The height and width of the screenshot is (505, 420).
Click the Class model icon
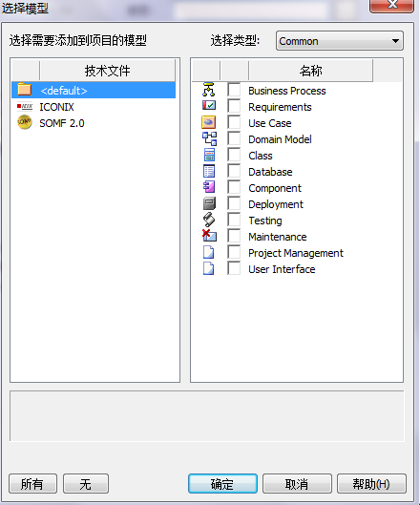209,155
